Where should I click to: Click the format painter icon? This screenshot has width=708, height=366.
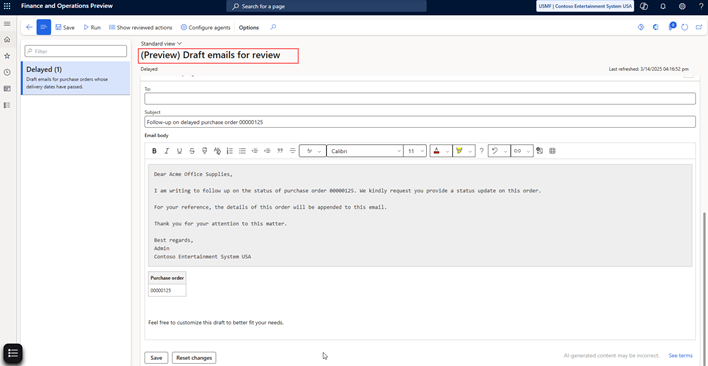point(205,151)
